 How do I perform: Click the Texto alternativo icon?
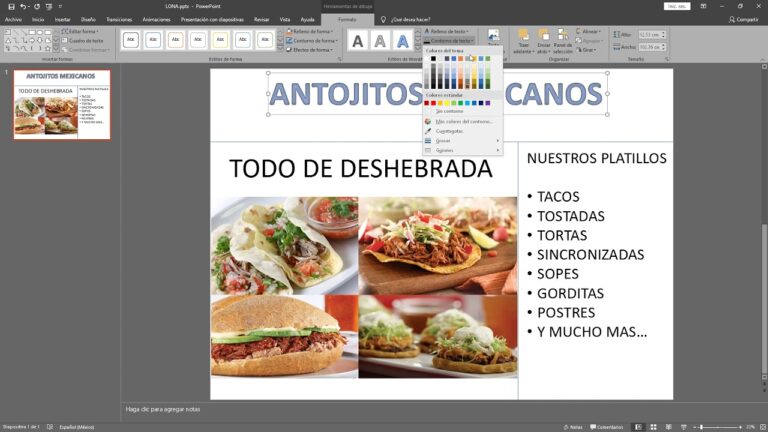click(494, 35)
